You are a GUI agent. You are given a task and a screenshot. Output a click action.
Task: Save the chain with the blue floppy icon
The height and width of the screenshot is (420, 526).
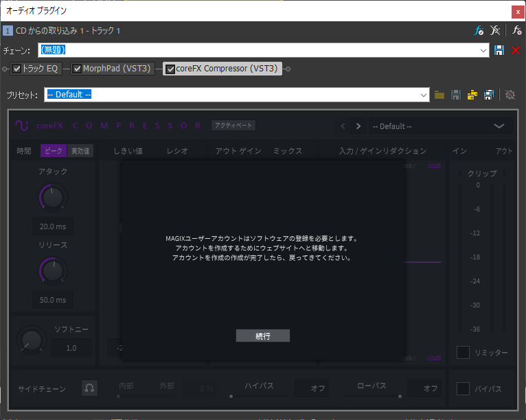point(499,50)
